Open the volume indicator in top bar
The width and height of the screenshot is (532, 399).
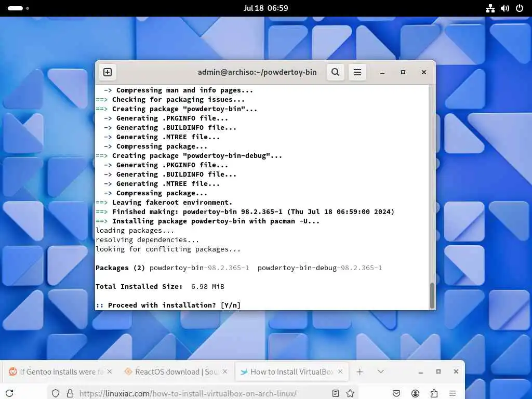(505, 8)
